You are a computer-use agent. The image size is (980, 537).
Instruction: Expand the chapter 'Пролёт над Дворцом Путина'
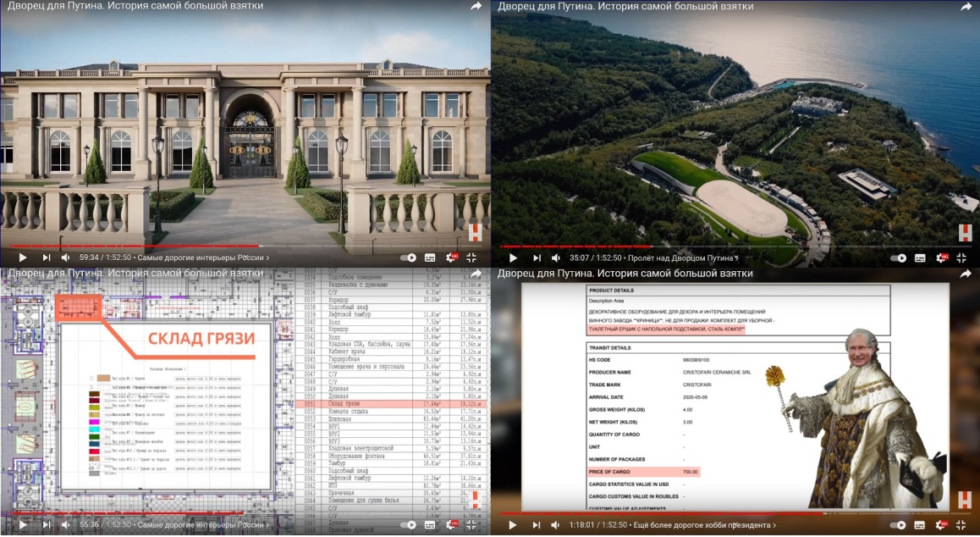pyautogui.click(x=683, y=257)
